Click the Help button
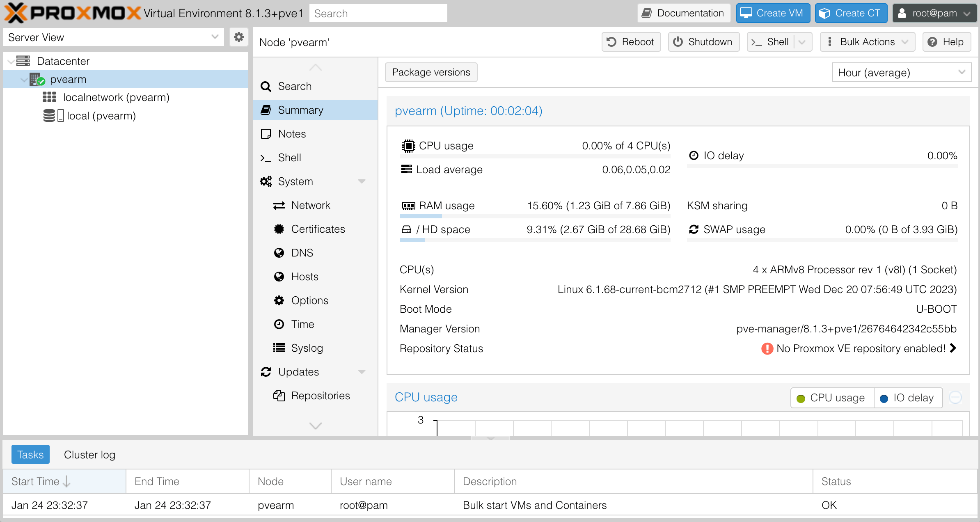The image size is (980, 522). [946, 42]
